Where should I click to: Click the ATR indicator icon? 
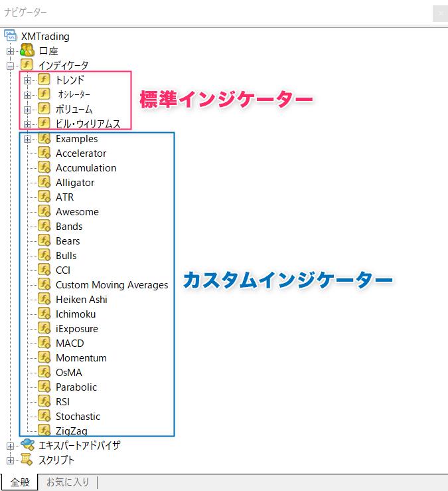[x=44, y=197]
